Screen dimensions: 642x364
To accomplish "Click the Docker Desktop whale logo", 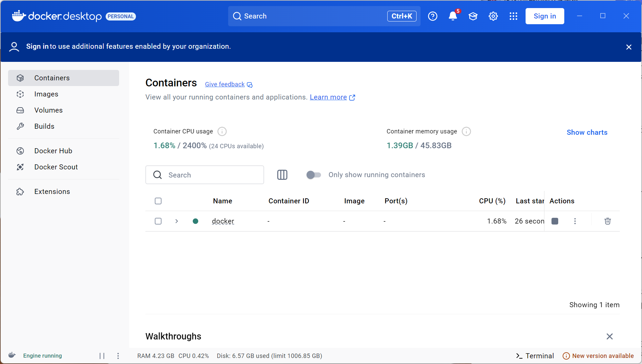I will coord(19,16).
